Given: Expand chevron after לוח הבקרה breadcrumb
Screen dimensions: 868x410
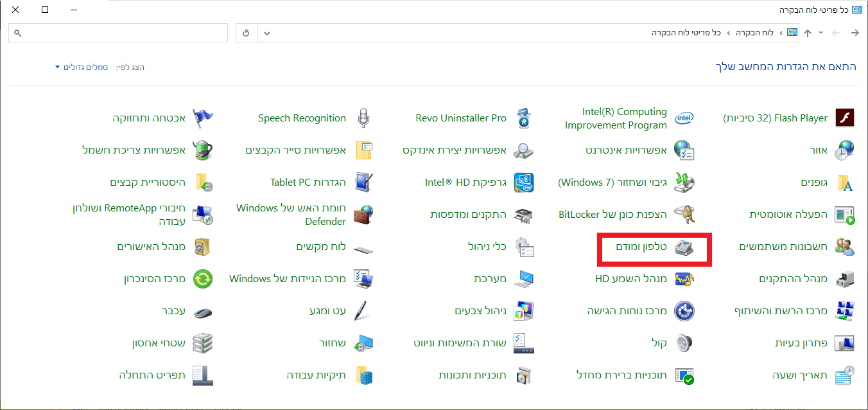Looking at the screenshot, I should click(728, 33).
